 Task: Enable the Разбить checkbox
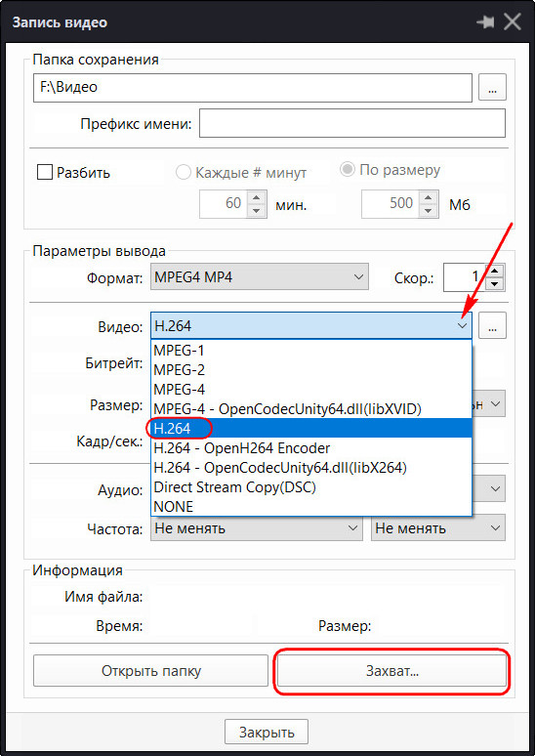pos(45,172)
